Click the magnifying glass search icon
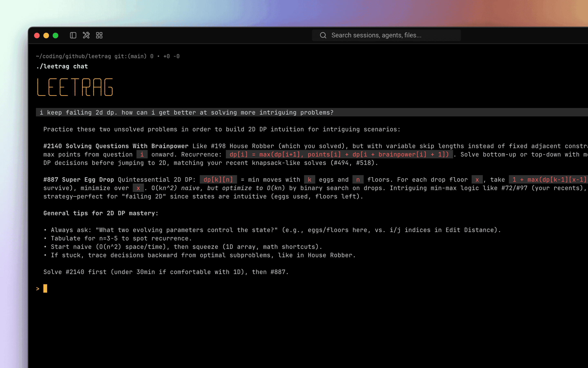This screenshot has height=368, width=588. point(323,36)
